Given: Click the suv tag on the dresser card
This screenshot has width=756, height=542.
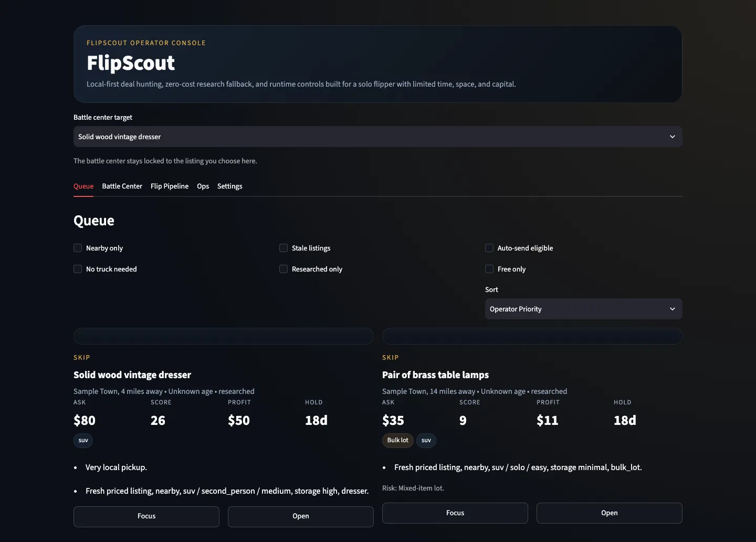Looking at the screenshot, I should 83,440.
